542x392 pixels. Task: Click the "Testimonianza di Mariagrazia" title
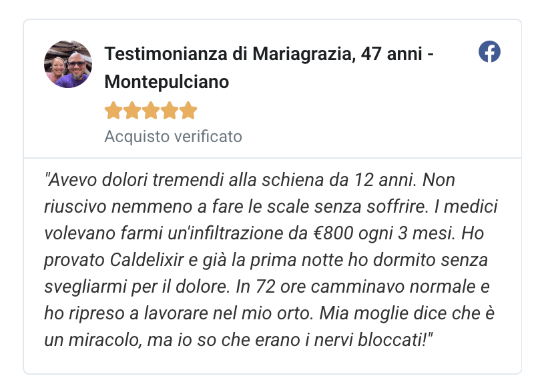click(x=228, y=54)
